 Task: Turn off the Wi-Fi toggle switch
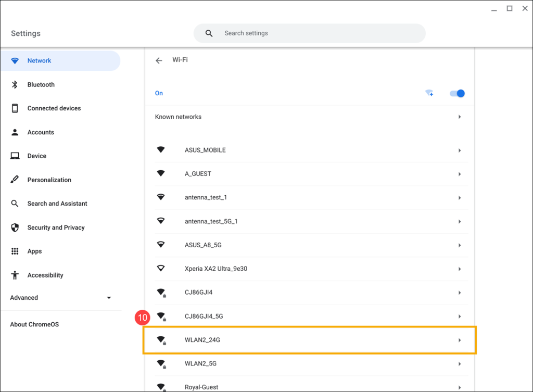[x=457, y=94]
